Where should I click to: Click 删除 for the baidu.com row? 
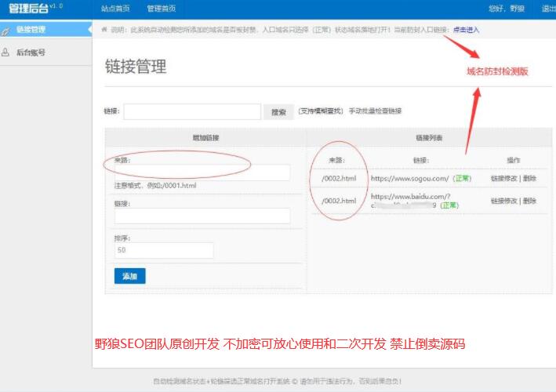pos(530,201)
